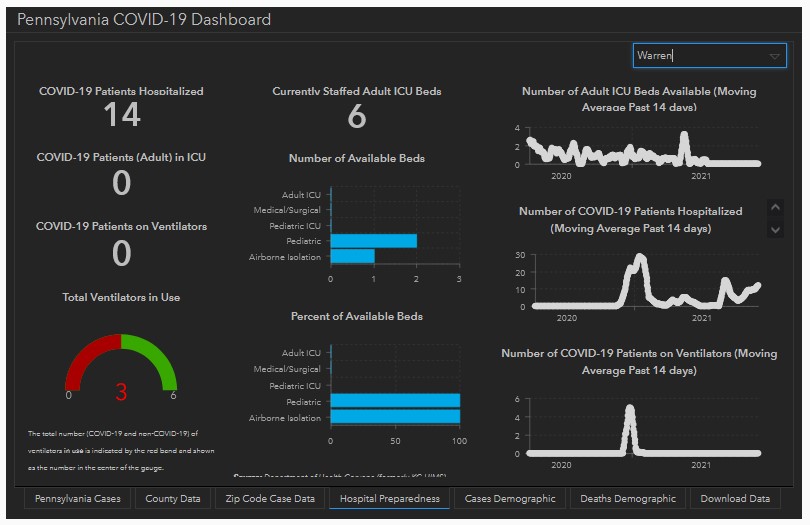Click the peak of the ventilator patients chart
The height and width of the screenshot is (525, 810).
(x=629, y=409)
